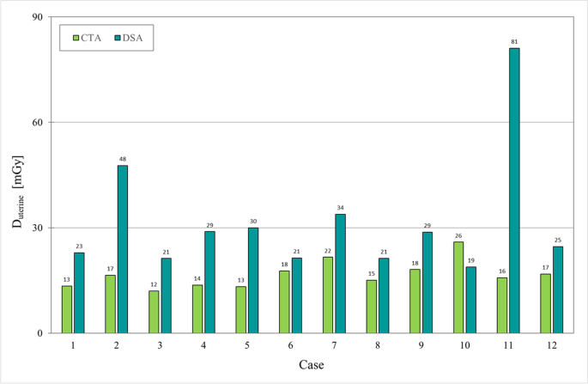Click the data label 22
The height and width of the screenshot is (384, 588).
pos(328,251)
